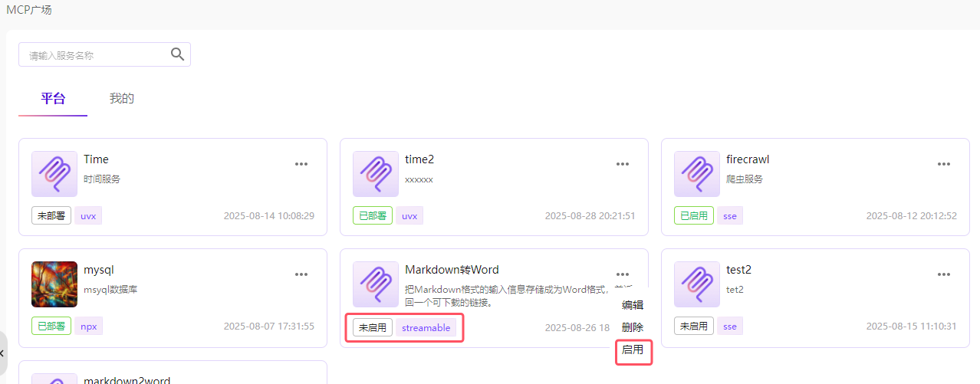Click the tet2 description text
This screenshot has height=384, width=980.
(735, 289)
